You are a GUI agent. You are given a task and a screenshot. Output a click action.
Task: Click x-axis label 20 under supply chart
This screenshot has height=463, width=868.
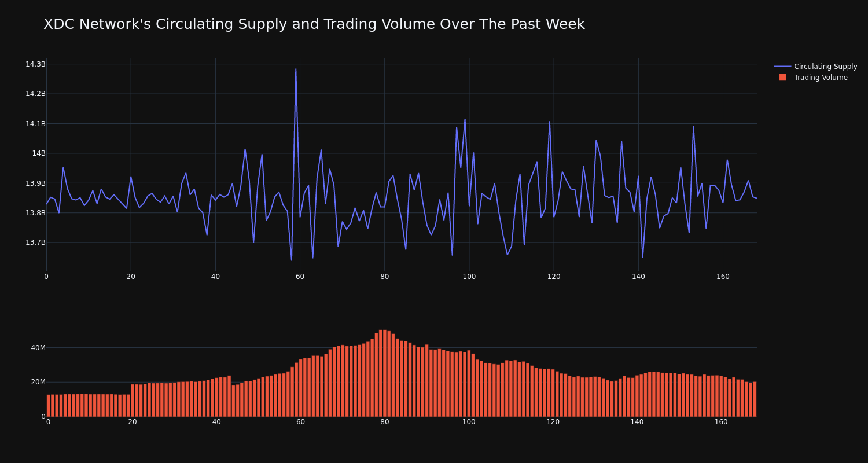(131, 277)
